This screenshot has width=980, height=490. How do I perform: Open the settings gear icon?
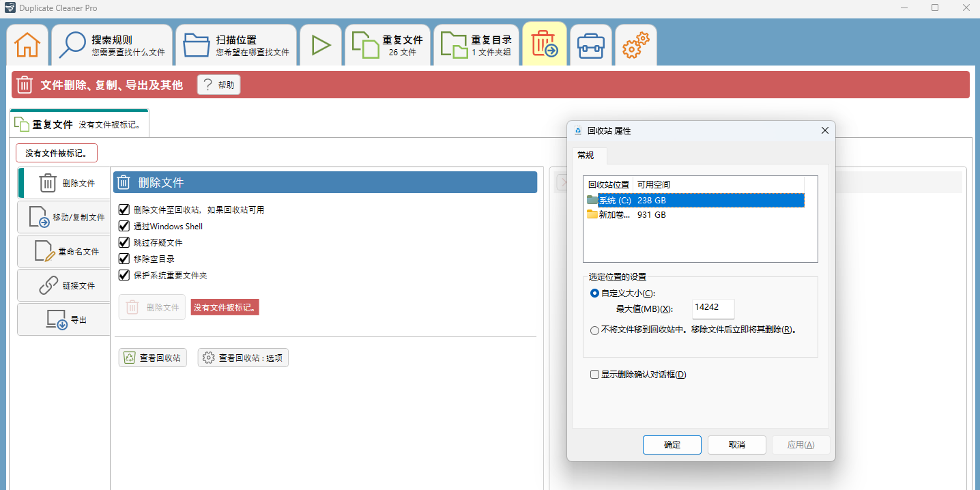(x=635, y=44)
